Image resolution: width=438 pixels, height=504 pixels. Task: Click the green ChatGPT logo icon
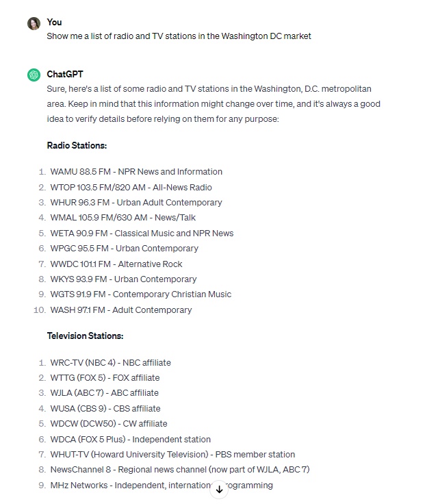click(34, 75)
